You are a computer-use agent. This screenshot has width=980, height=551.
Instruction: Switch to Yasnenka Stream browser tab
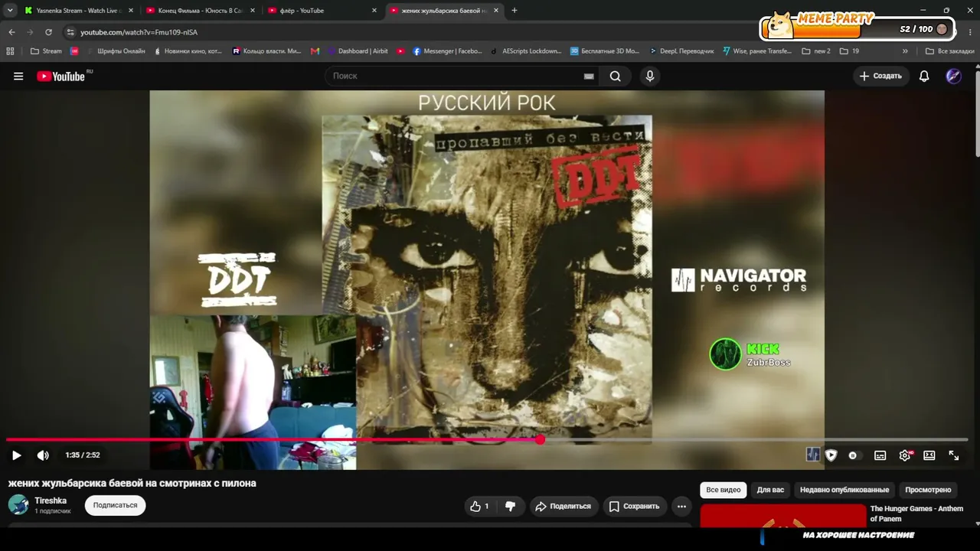[79, 11]
